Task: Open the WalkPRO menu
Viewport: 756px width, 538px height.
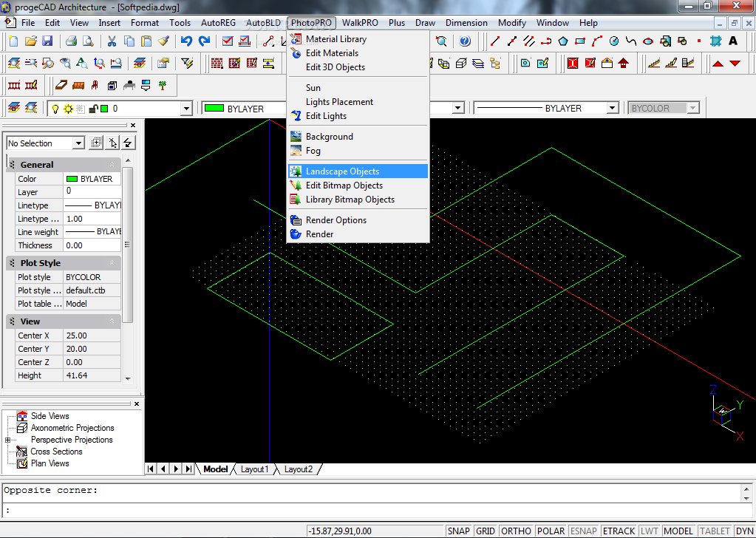Action: [x=360, y=23]
